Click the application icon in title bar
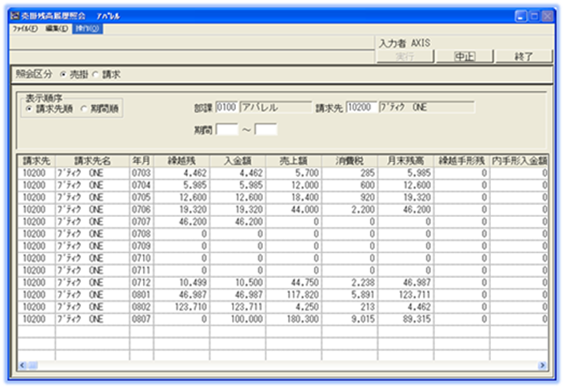The width and height of the screenshot is (564, 388). point(15,16)
